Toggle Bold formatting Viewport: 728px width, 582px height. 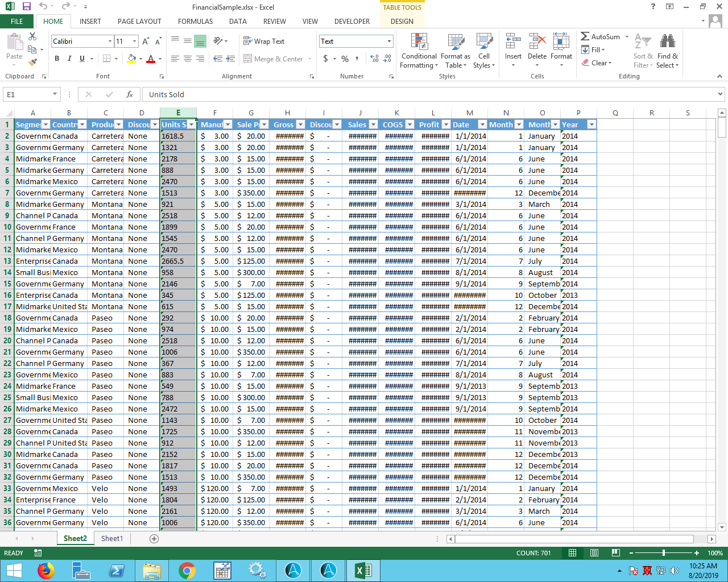tap(57, 59)
